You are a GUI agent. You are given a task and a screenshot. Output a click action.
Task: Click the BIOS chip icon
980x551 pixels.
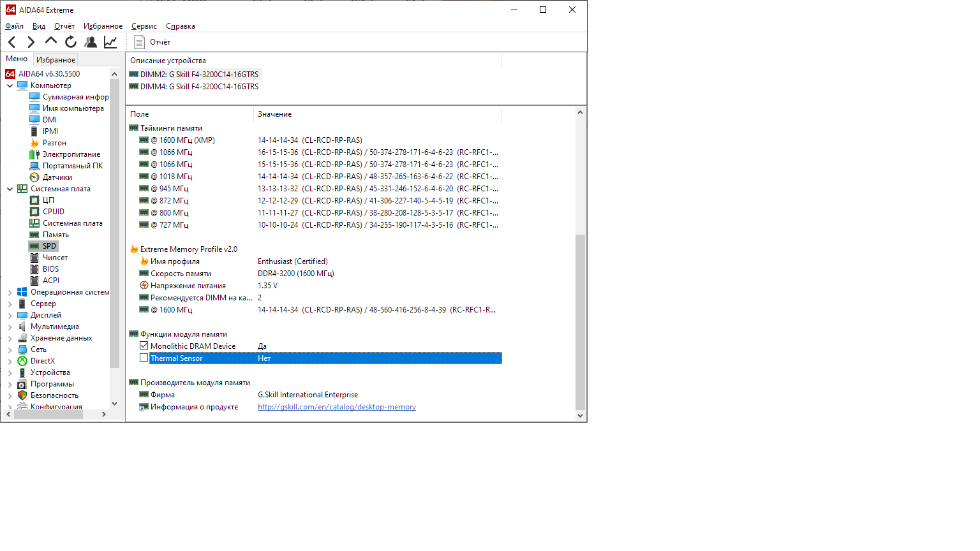pyautogui.click(x=34, y=269)
